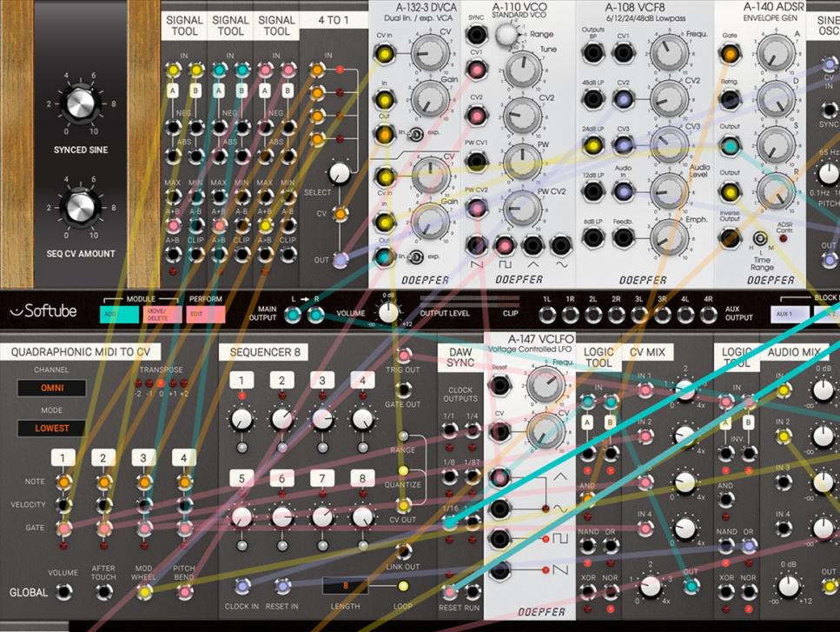
Task: Toggle step 1 on Sequencer 8
Action: (241, 379)
